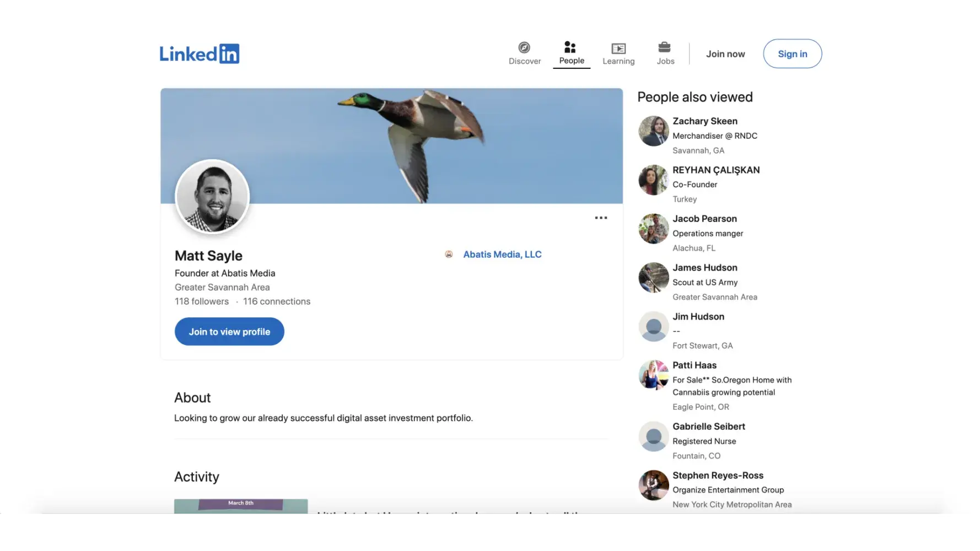This screenshot has height=551, width=980.
Task: Click the LinkedIn logo
Action: 199,54
